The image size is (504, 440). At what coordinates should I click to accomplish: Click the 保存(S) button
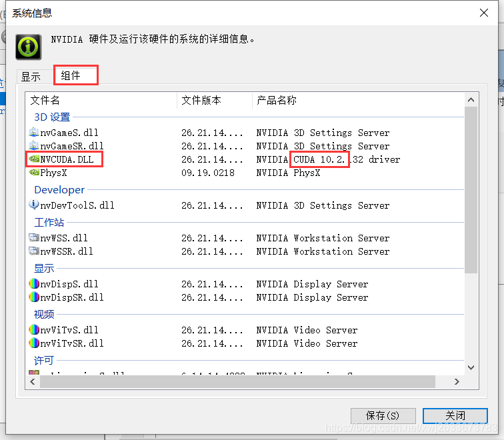[x=383, y=416]
